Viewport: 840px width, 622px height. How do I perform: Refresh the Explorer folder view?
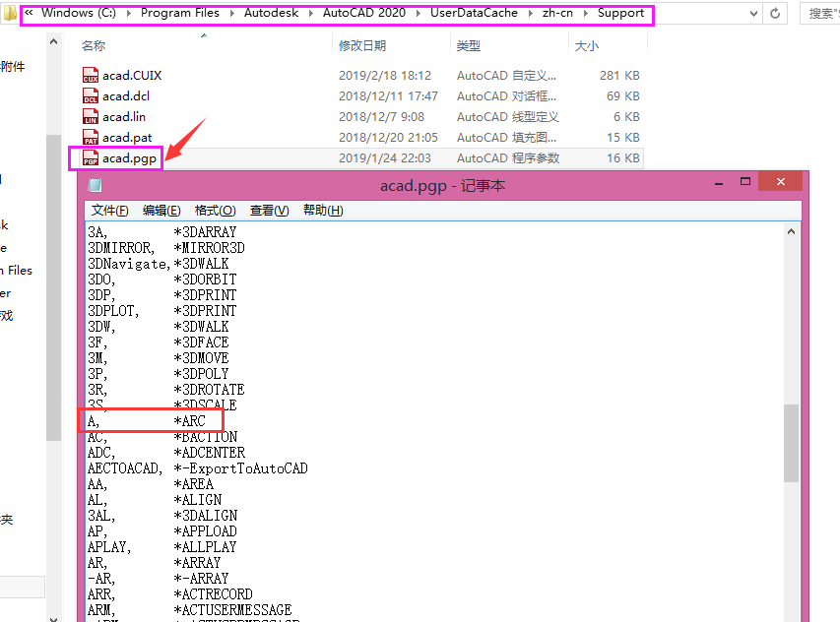775,14
